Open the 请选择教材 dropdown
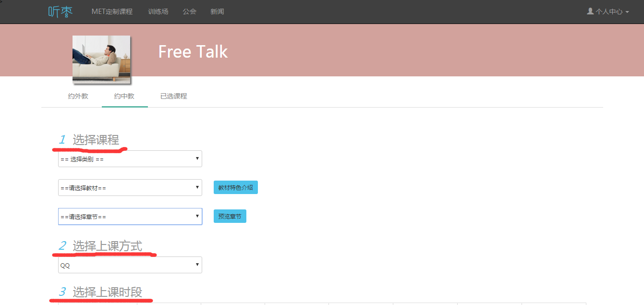The height and width of the screenshot is (305, 644). point(130,188)
